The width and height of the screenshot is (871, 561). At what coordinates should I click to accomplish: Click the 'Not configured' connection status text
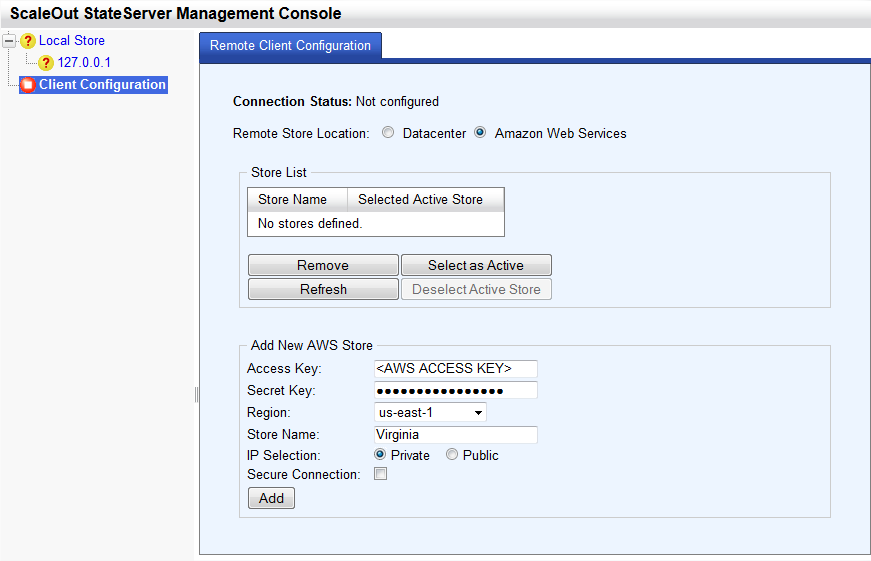click(x=397, y=102)
